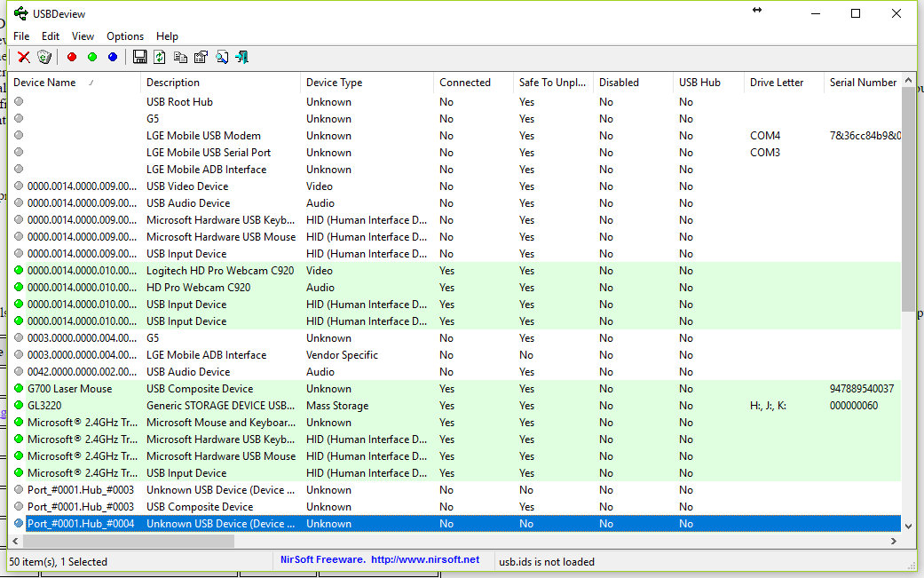Screen dimensions: 924x578
Task: Click the floppy disk Save Selected Items icon
Action: [139, 57]
